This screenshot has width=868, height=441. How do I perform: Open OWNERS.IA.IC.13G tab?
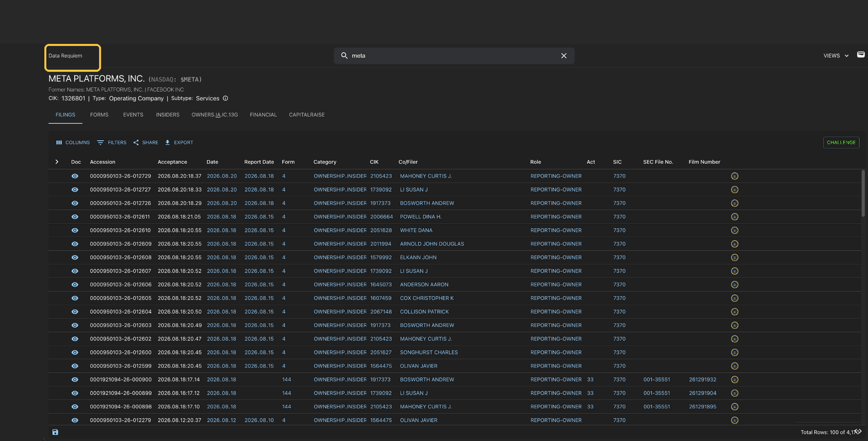click(215, 115)
